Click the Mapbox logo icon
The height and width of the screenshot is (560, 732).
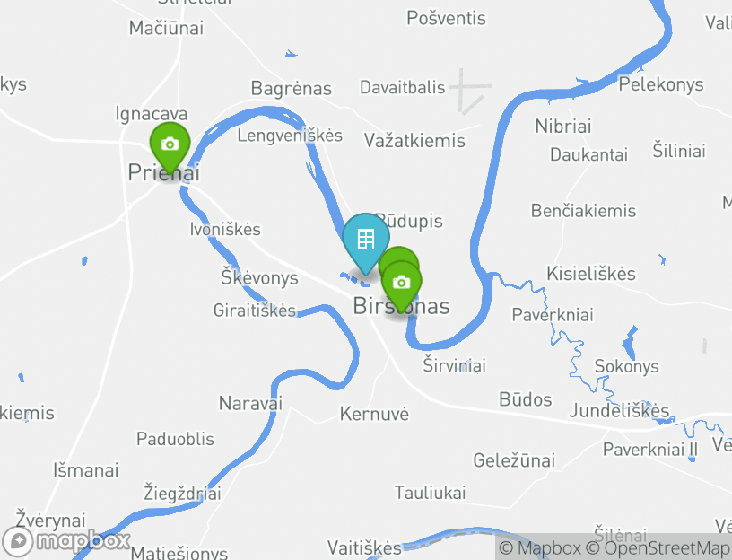18,542
